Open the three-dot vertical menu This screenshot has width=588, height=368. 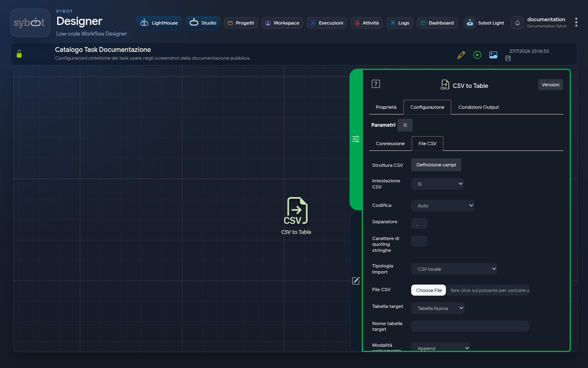click(576, 22)
